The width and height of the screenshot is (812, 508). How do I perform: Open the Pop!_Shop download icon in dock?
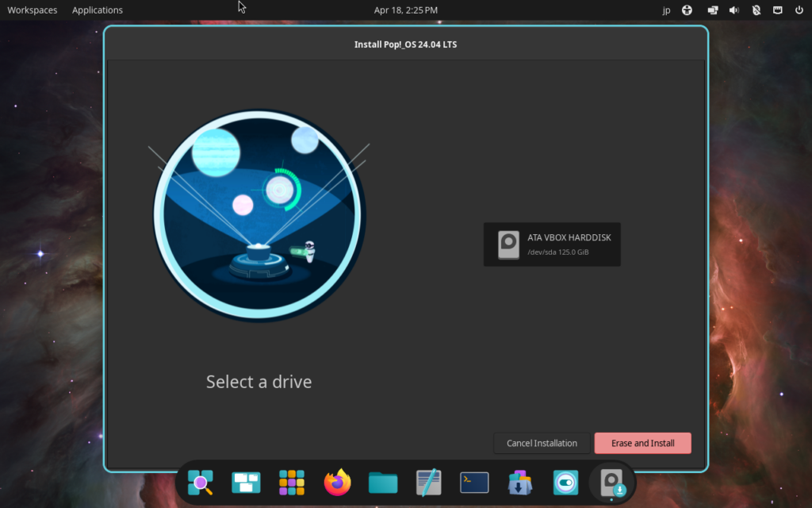click(520, 482)
